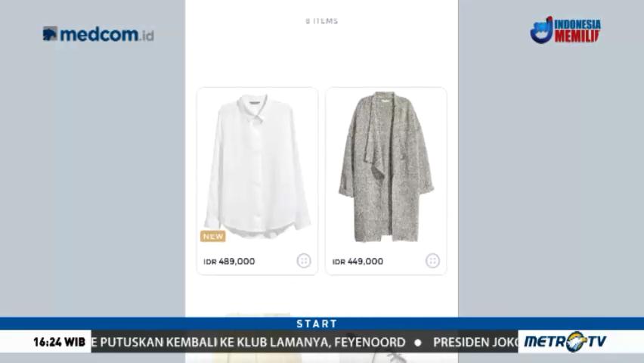The width and height of the screenshot is (644, 363).
Task: Tap the round options icon on grey cardigan card
Action: [x=432, y=261]
